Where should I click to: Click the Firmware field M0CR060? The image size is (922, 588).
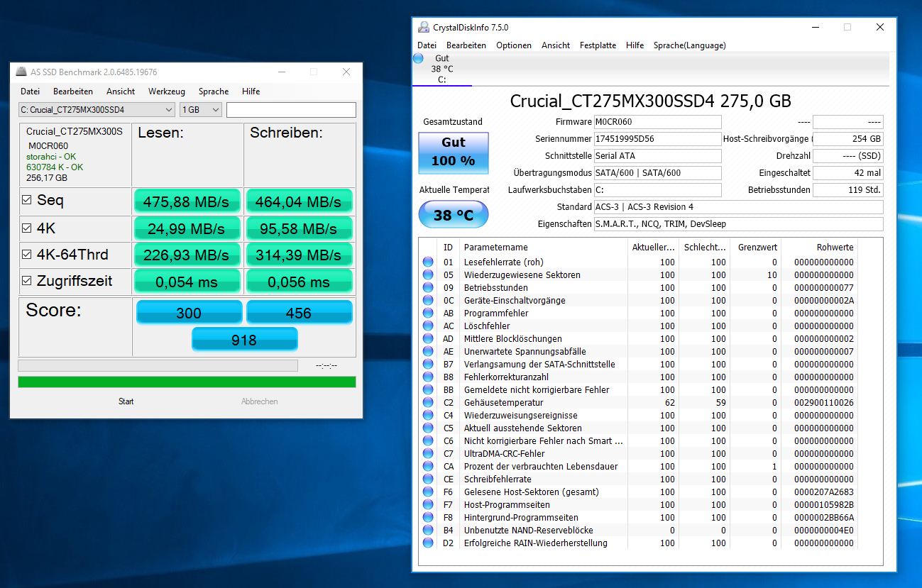[x=657, y=122]
